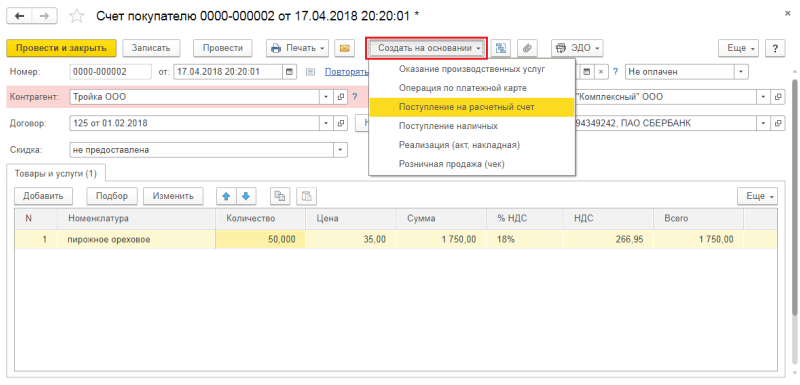Image resolution: width=800 pixels, height=385 pixels.
Task: Expand the Скидка dropdown list
Action: (340, 150)
